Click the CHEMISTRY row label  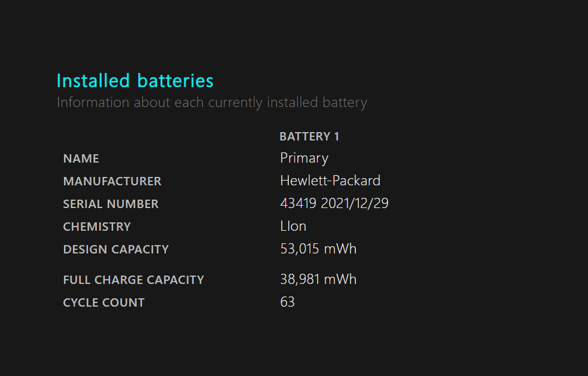[97, 227]
